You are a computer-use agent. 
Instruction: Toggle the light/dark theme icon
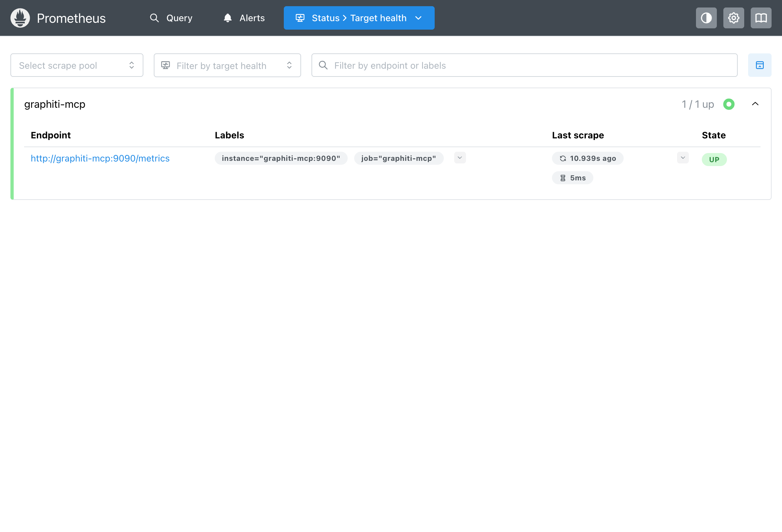point(706,18)
